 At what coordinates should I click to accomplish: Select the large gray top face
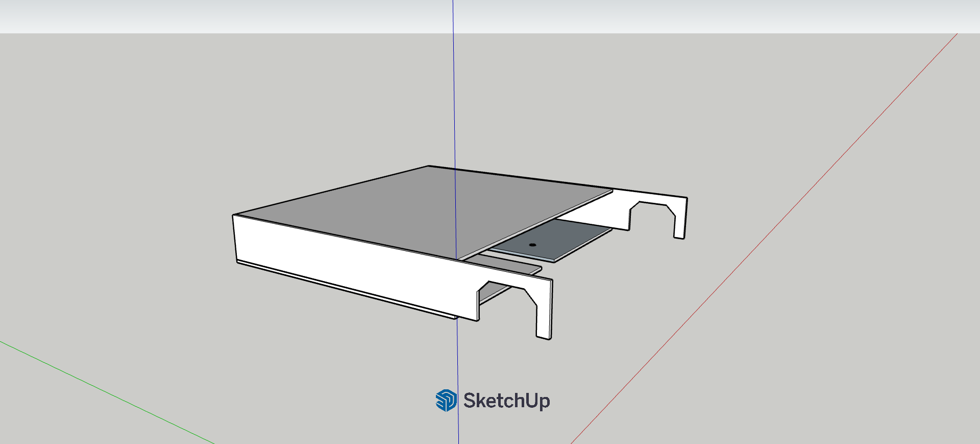point(398,209)
